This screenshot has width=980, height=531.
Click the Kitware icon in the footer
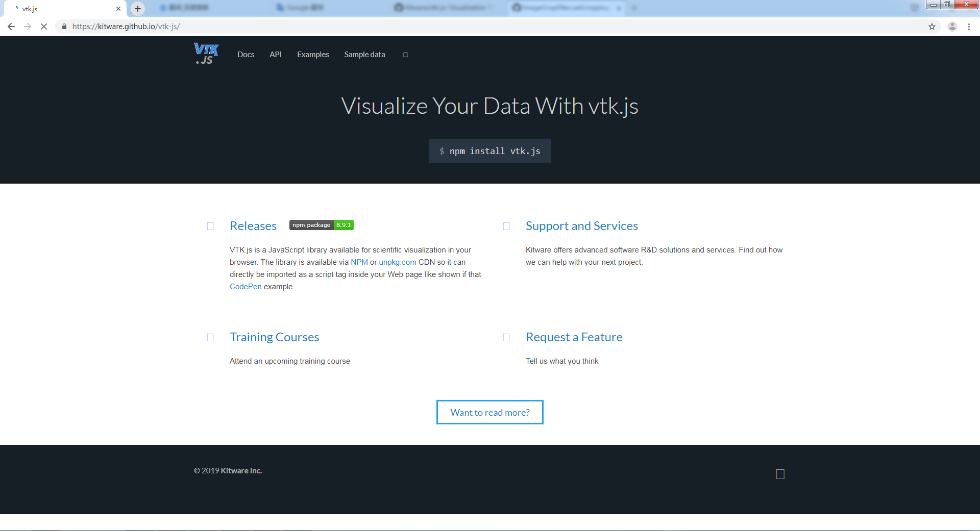pos(780,473)
